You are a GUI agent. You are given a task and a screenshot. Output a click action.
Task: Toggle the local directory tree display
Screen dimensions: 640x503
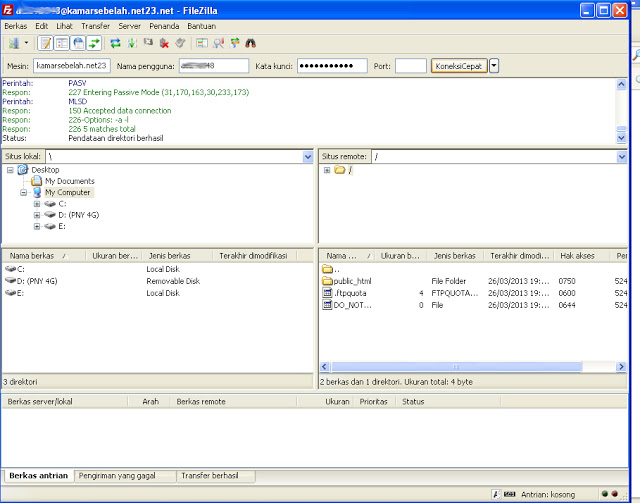tap(62, 43)
